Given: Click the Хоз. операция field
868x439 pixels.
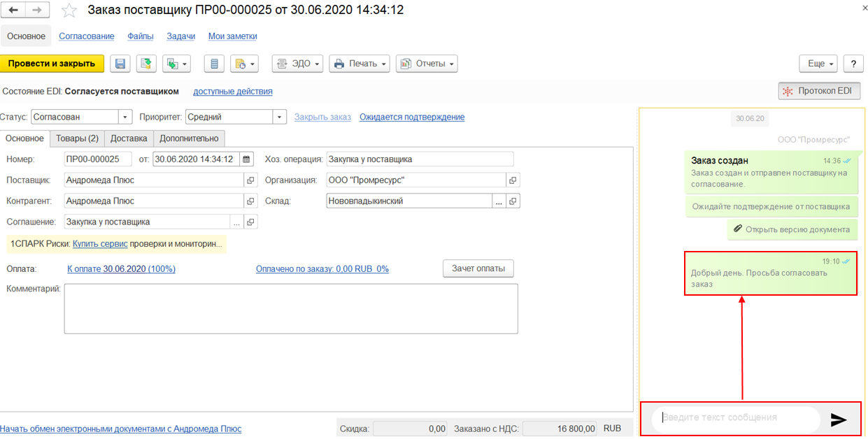Looking at the screenshot, I should click(420, 159).
